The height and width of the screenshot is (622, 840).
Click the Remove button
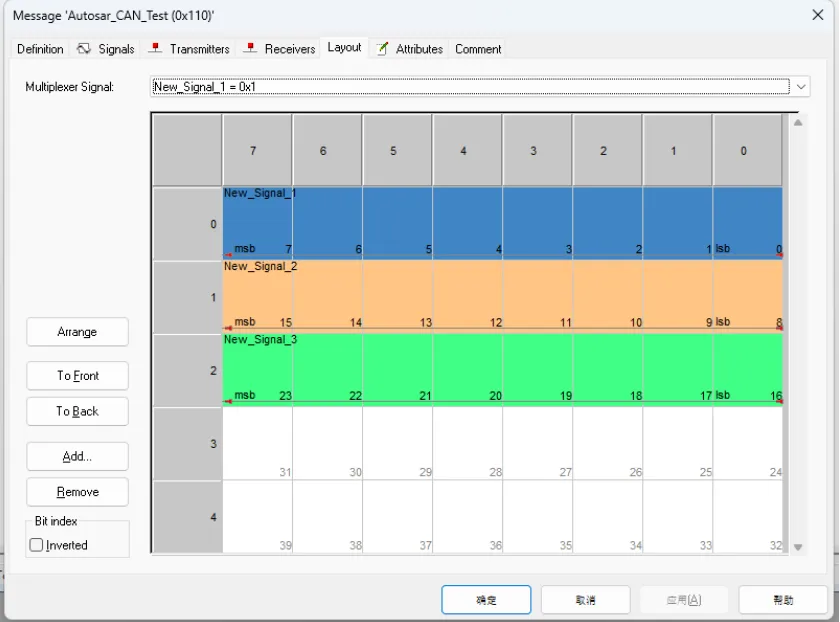point(78,492)
